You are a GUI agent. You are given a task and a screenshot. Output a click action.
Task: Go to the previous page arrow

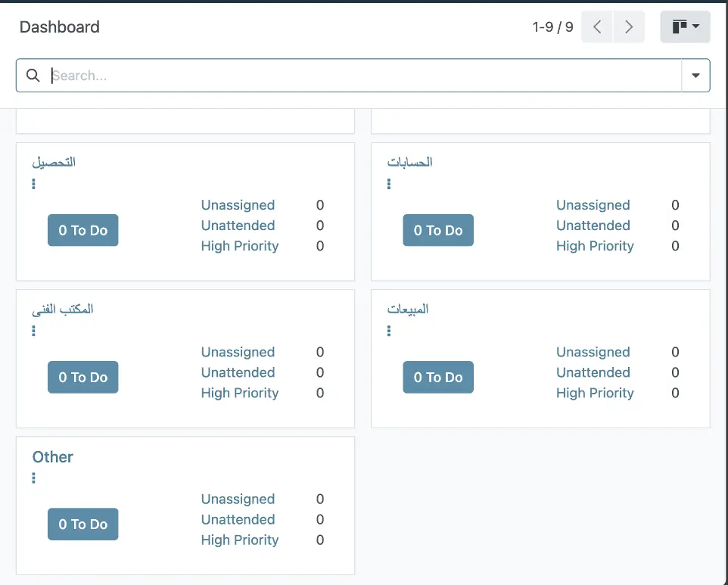597,27
